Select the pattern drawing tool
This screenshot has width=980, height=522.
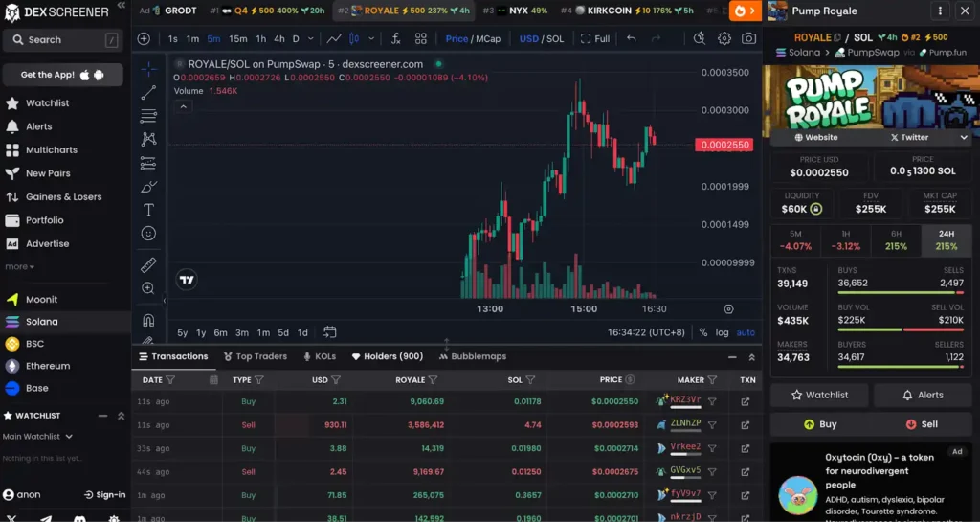click(148, 140)
